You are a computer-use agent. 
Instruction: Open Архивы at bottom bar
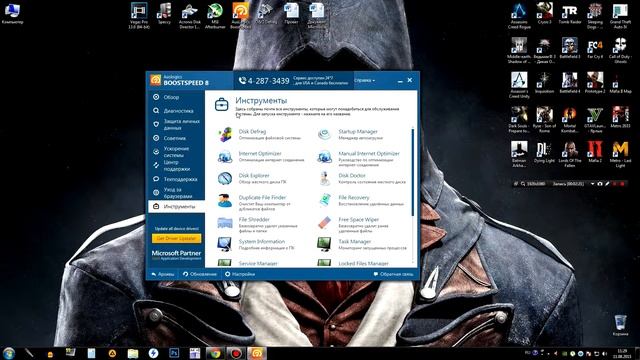(x=163, y=274)
